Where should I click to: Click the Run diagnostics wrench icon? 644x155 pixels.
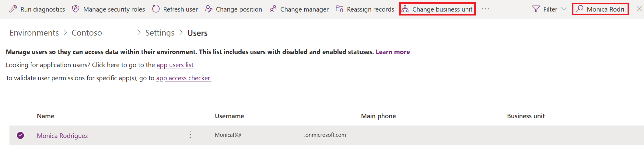click(13, 9)
